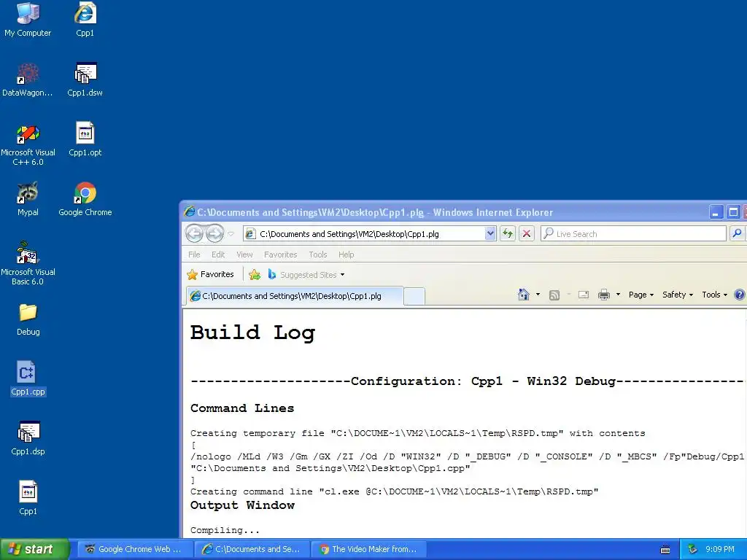The image size is (747, 560).
Task: Click the Compiling... text line
Action: [x=225, y=530]
